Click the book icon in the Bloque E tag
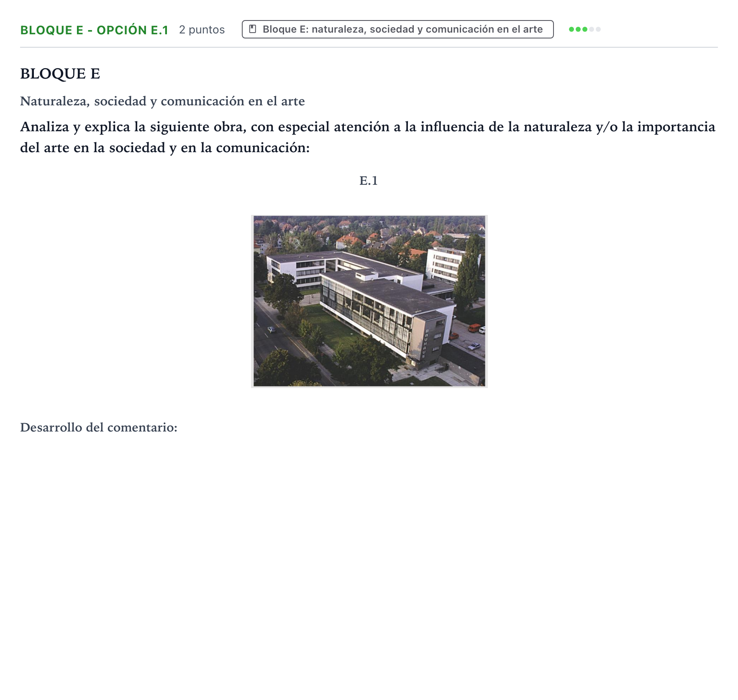 (x=253, y=29)
